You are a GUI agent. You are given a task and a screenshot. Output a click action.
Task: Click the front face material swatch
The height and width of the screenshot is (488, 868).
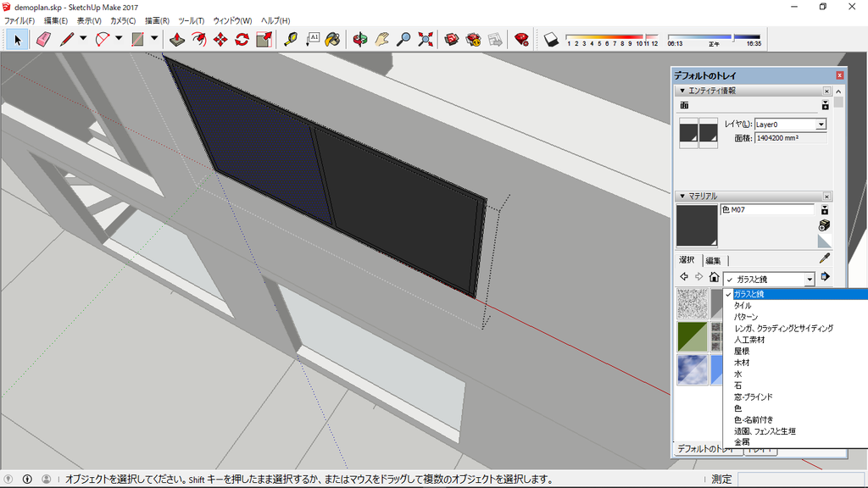[x=688, y=133]
